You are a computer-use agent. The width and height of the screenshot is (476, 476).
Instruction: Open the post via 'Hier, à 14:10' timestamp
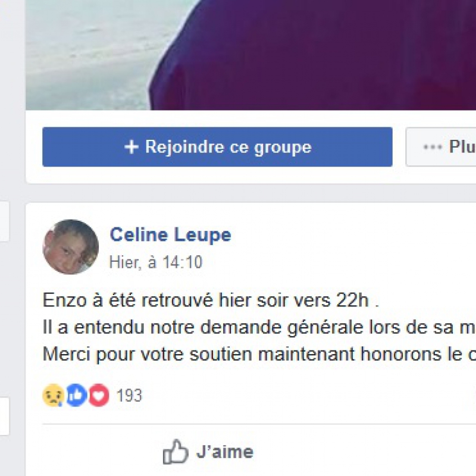156,262
